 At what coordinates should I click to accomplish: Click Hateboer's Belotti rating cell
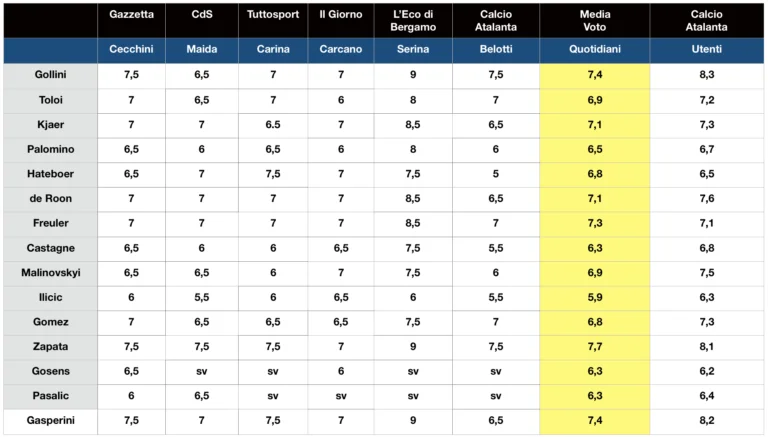click(495, 174)
